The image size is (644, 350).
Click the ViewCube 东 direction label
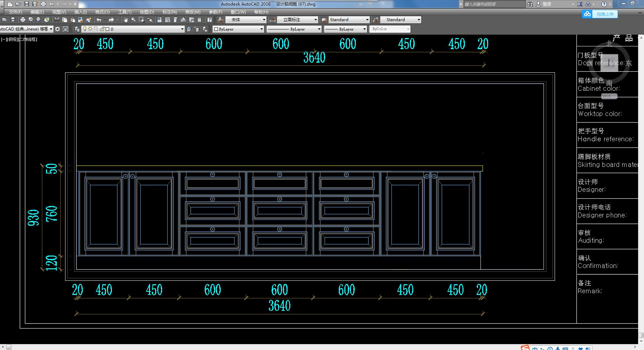[x=629, y=63]
